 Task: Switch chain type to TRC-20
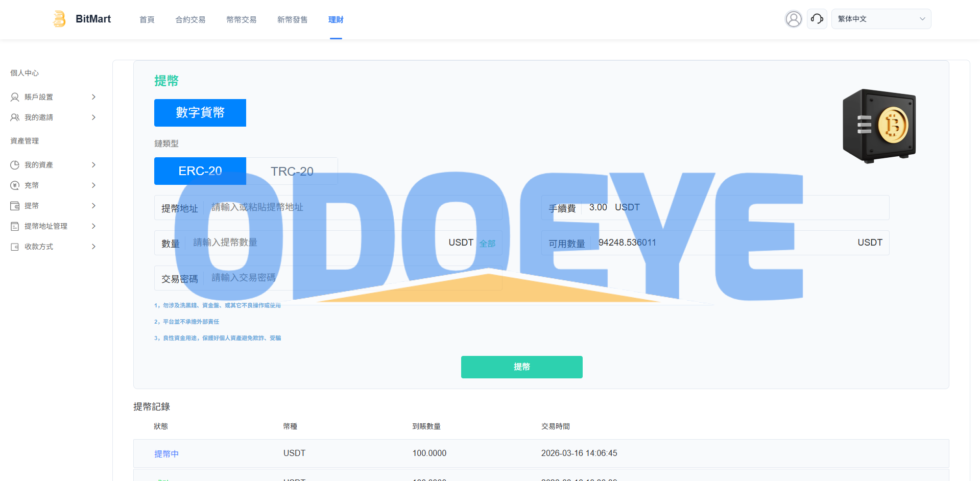tap(292, 171)
